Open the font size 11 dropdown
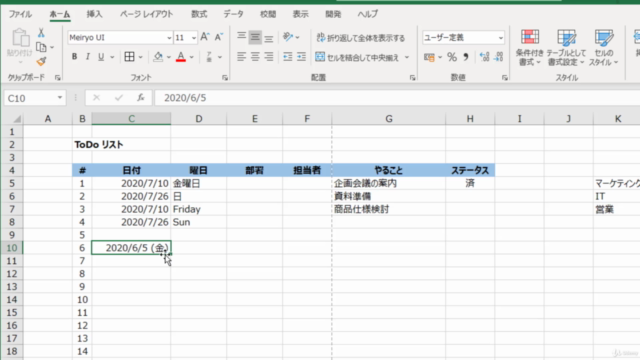This screenshot has height=360, width=640. (x=194, y=38)
